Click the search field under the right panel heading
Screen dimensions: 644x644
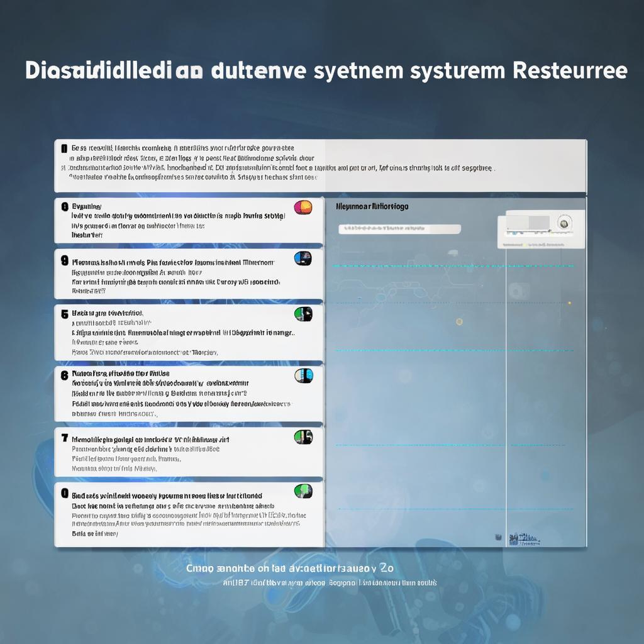click(399, 230)
